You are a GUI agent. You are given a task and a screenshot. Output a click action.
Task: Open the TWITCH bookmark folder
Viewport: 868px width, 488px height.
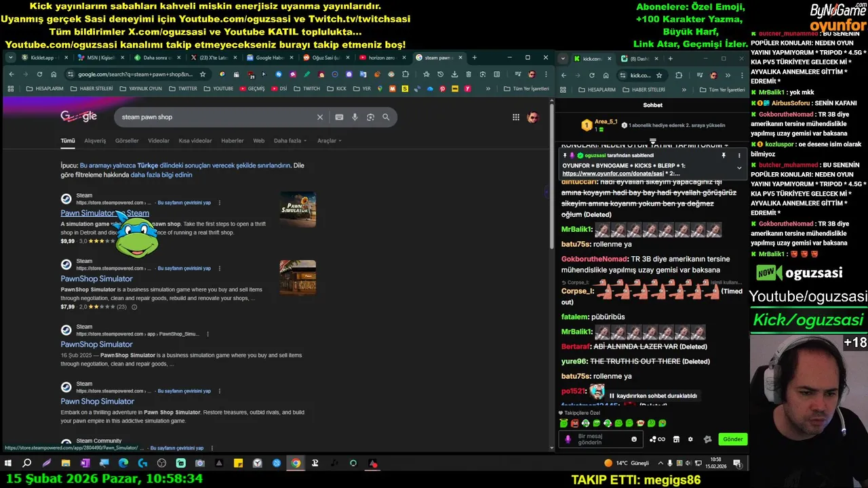307,89
